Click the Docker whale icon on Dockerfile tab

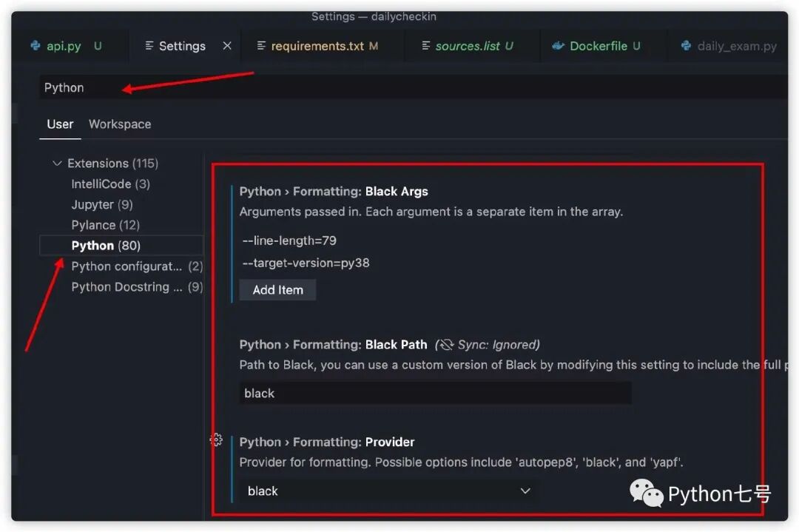tap(558, 46)
